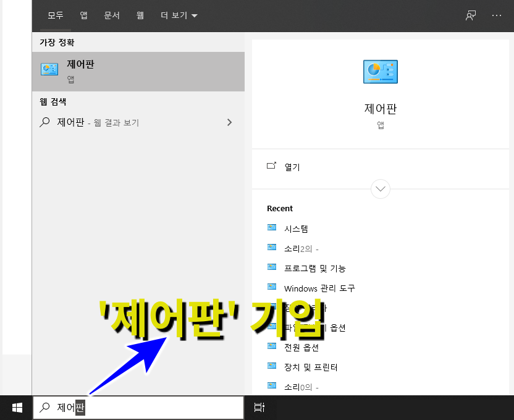Click the web search magnifier icon
The height and width of the screenshot is (420, 514).
pos(44,122)
